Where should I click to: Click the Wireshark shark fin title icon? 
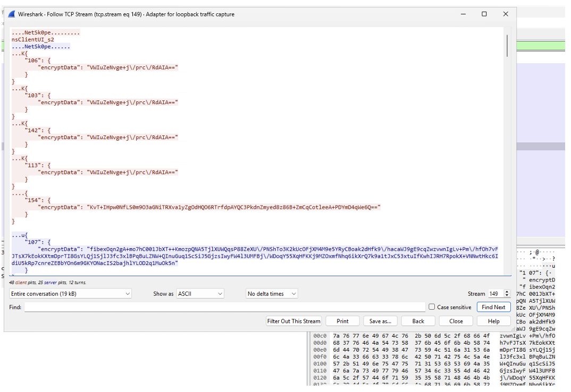11,14
